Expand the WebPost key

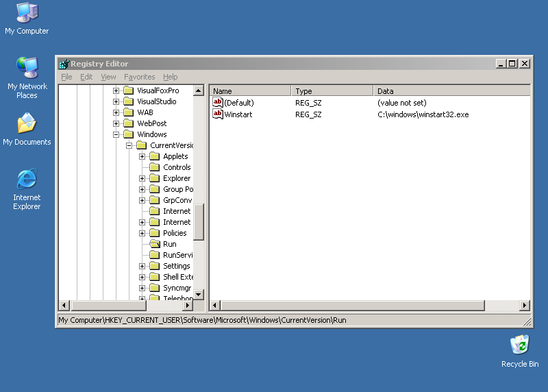(116, 123)
